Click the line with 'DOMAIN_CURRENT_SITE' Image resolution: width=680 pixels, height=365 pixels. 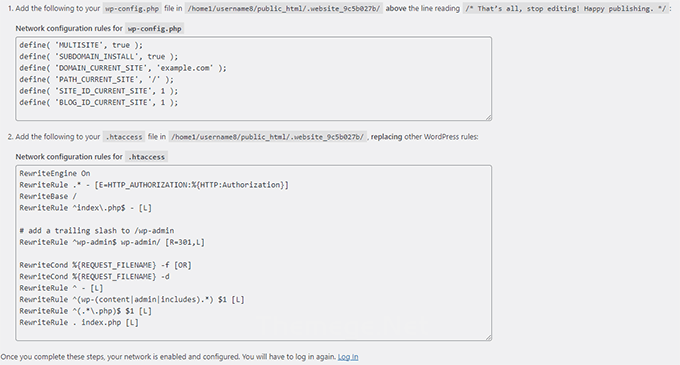pyautogui.click(x=123, y=68)
